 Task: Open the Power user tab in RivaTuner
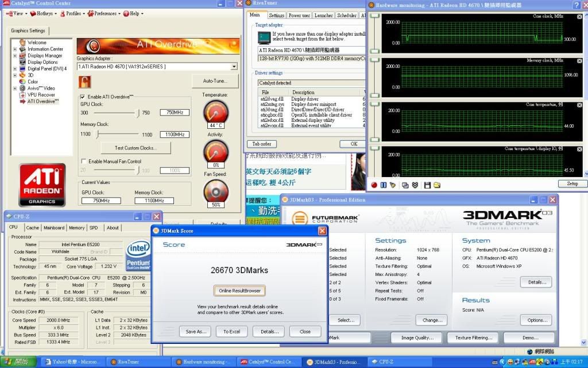(x=299, y=16)
